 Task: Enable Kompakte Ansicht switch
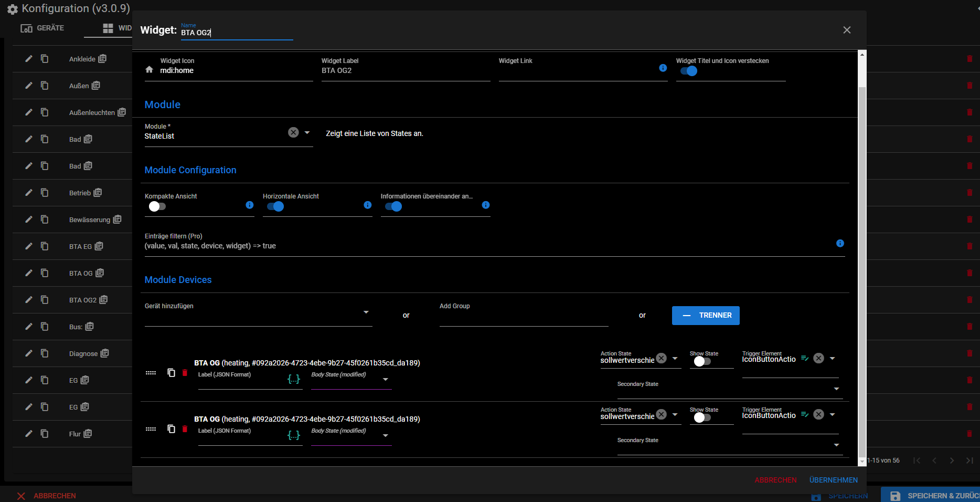157,206
